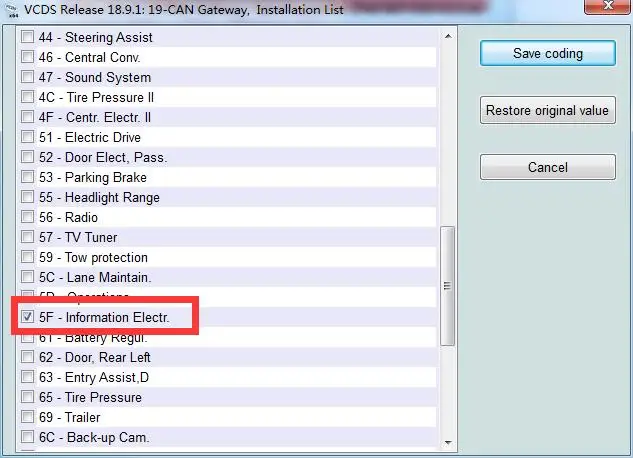
Task: Enable 63 - Entry Assist,D checkbox
Action: coord(27,377)
